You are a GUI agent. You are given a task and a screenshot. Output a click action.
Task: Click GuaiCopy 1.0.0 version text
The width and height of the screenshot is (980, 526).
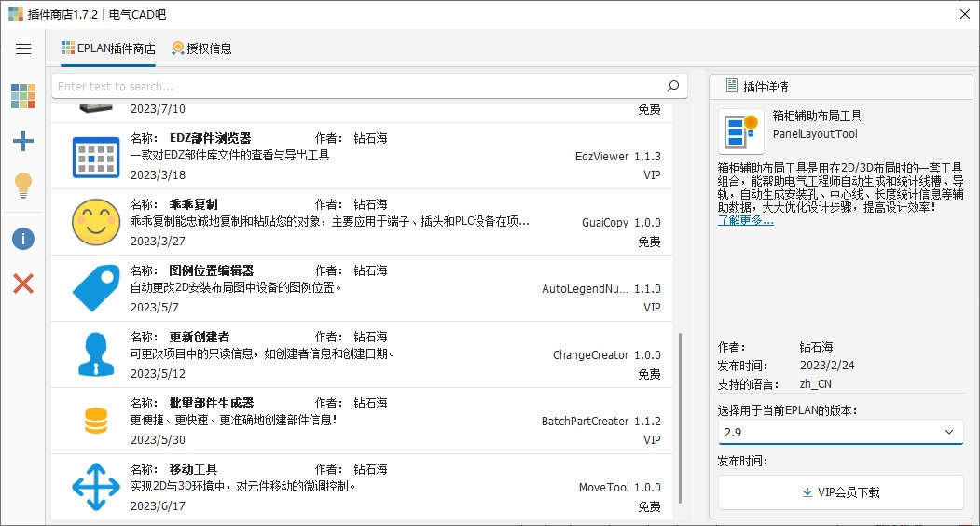[621, 223]
